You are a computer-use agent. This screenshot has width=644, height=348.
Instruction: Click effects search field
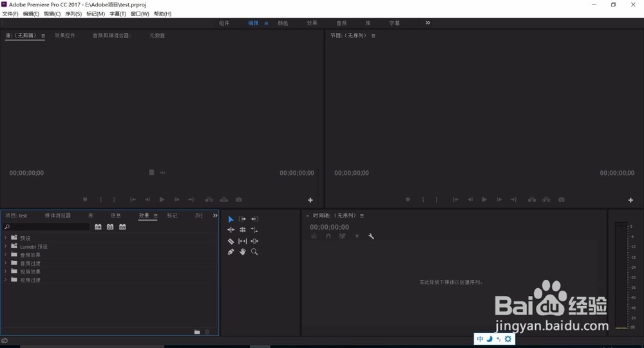(46, 227)
